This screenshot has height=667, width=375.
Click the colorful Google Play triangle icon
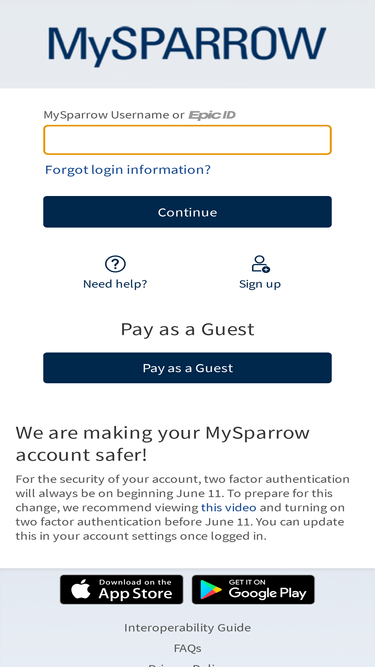(211, 590)
